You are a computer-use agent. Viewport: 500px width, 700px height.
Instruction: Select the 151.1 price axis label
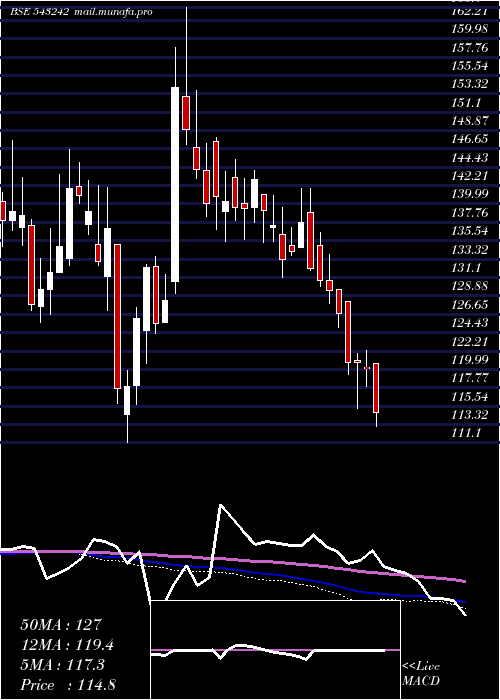click(x=466, y=103)
